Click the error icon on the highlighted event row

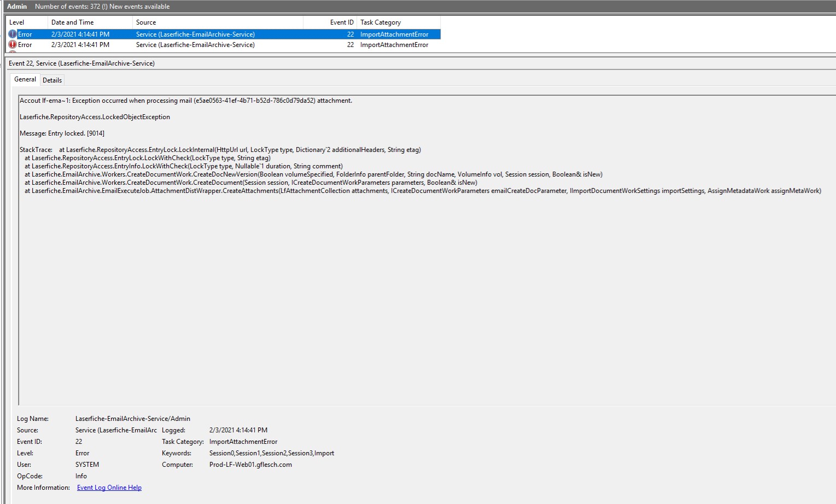[x=13, y=34]
